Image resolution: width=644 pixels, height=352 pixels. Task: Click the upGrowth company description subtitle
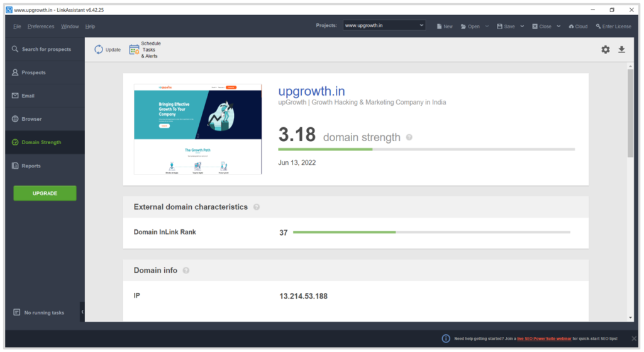pos(362,103)
